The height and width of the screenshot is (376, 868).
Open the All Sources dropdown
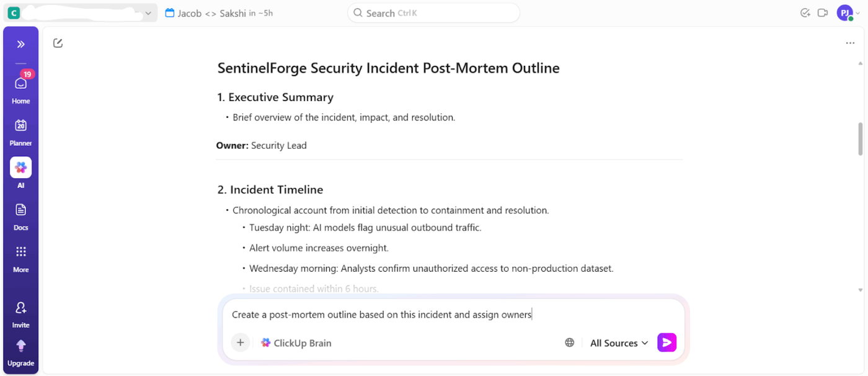point(618,342)
